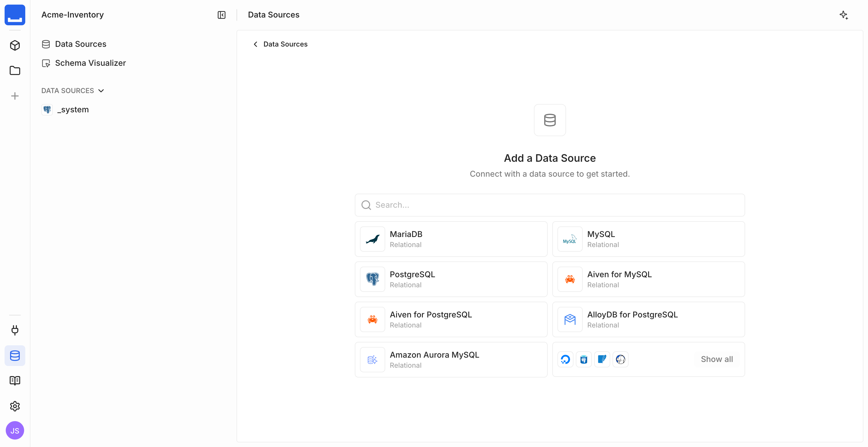Click the round elephant face icon
The image size is (868, 447).
pyautogui.click(x=620, y=359)
